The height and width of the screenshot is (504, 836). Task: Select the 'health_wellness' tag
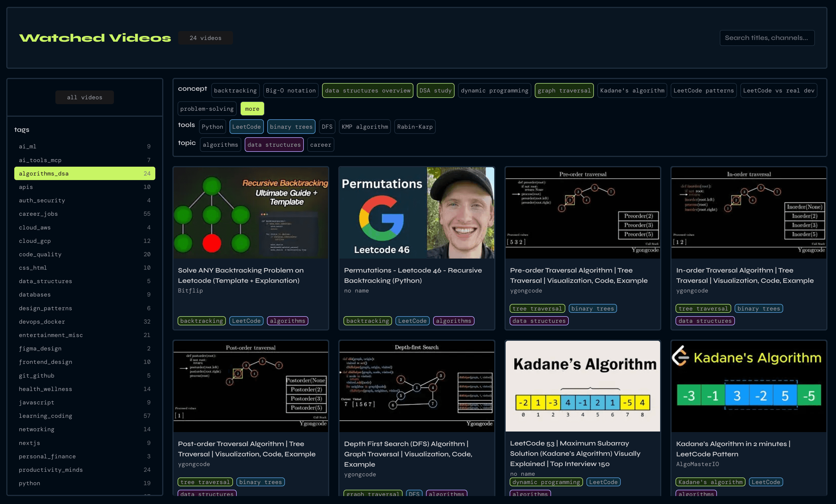tap(85, 389)
